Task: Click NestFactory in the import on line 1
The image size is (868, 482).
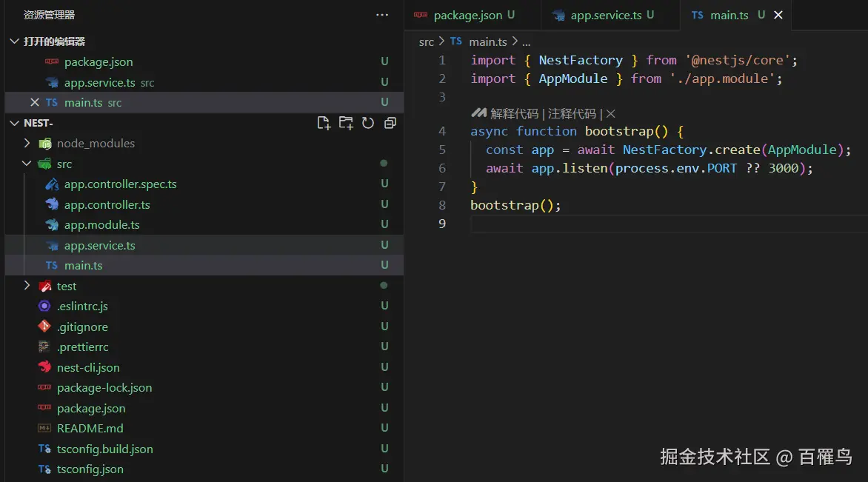Action: click(581, 60)
